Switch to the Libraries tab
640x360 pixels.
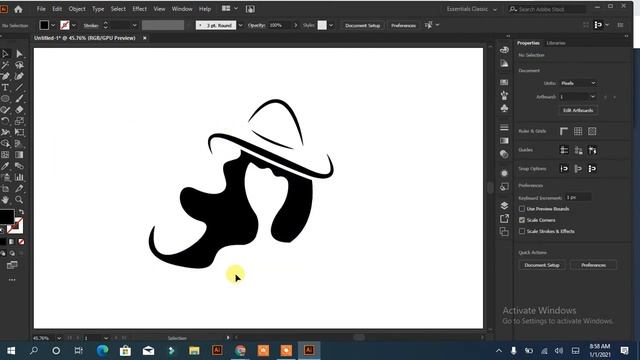(x=556, y=43)
